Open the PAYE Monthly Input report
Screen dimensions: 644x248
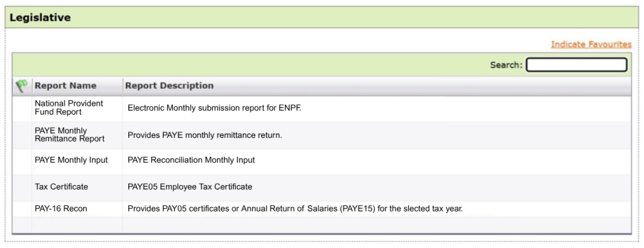click(71, 160)
